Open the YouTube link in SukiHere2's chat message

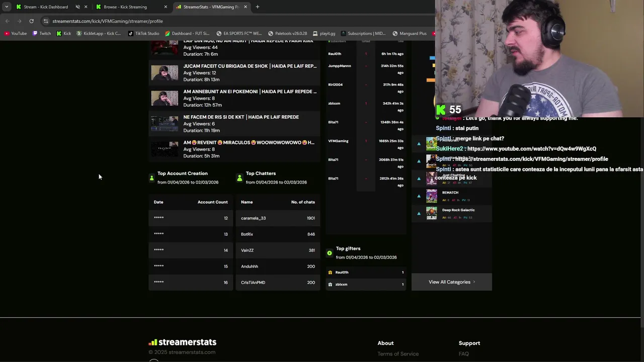point(532,149)
